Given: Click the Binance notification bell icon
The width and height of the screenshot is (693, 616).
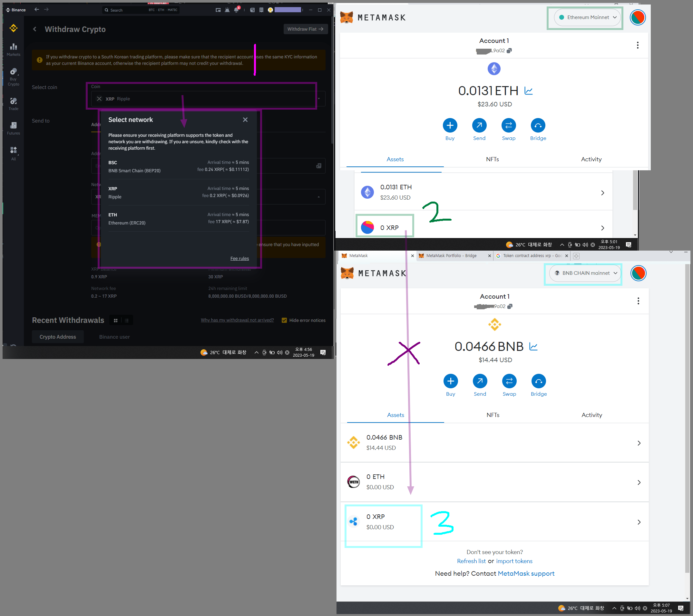Looking at the screenshot, I should 236,10.
